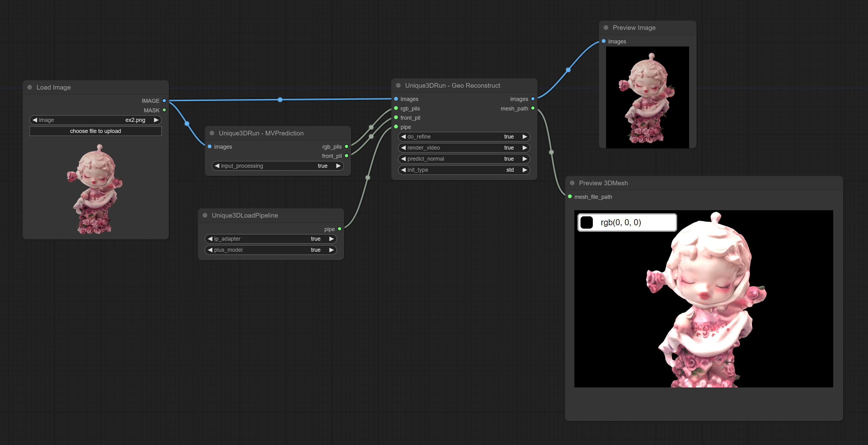Click the collapse dot on the Preview 3DMesh node
Screen dimensions: 868x445
tap(572, 183)
